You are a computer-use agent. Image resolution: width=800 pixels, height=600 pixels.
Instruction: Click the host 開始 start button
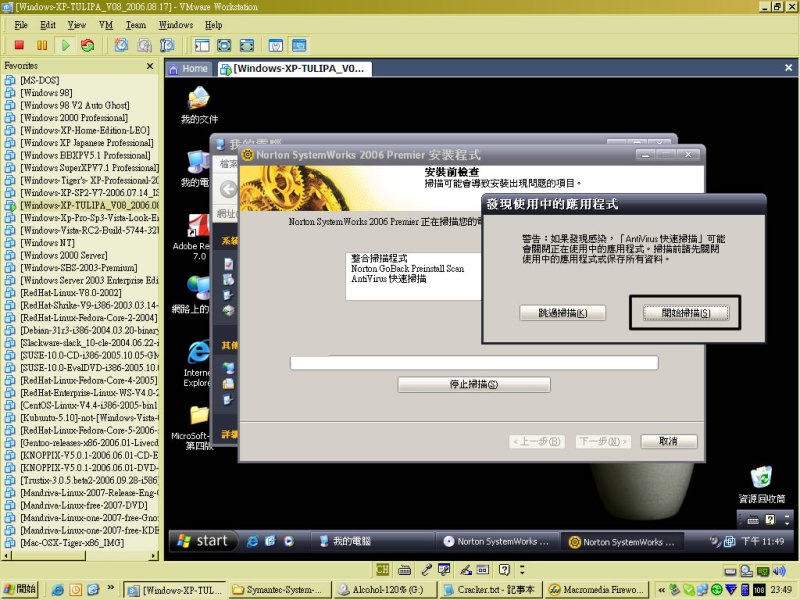pyautogui.click(x=19, y=589)
